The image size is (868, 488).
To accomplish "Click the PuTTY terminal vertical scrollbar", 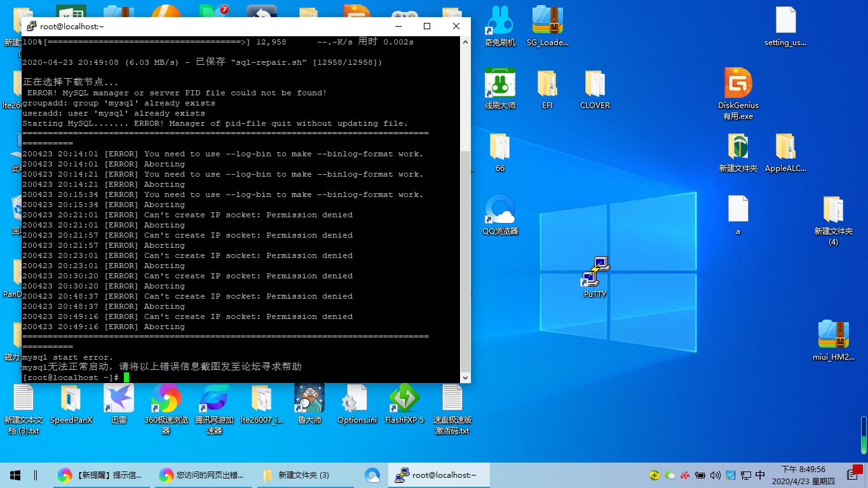I will point(465,261).
